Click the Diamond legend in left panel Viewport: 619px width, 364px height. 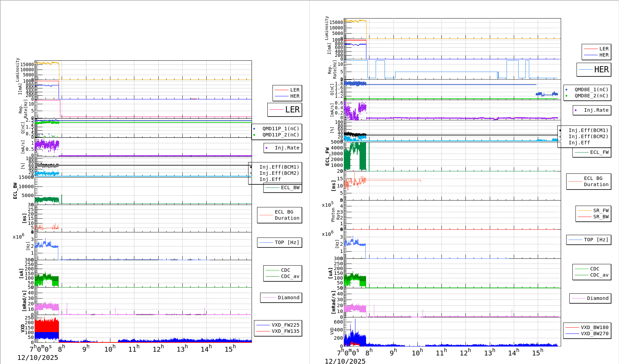pyautogui.click(x=288, y=298)
